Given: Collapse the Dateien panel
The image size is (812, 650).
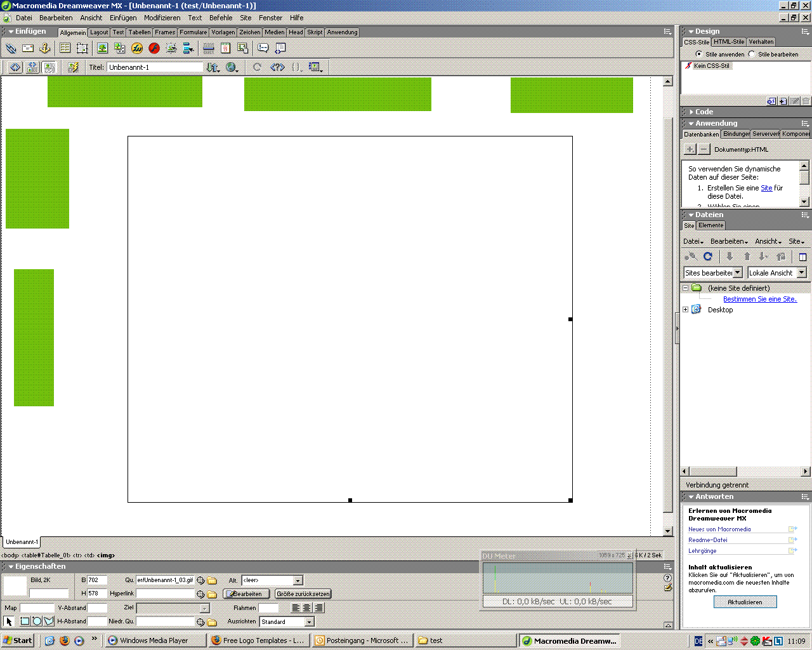Looking at the screenshot, I should coord(691,215).
